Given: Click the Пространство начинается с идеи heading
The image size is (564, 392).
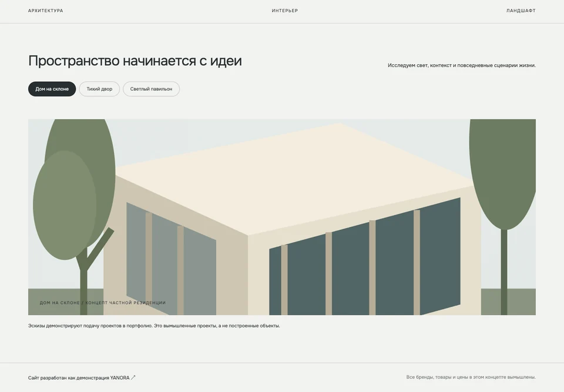Looking at the screenshot, I should [135, 61].
